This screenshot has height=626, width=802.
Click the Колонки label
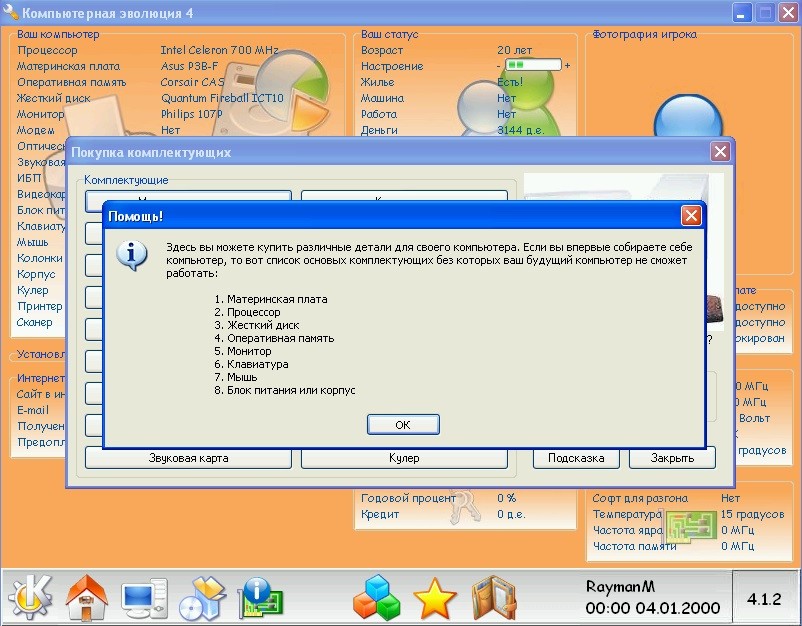(40, 258)
